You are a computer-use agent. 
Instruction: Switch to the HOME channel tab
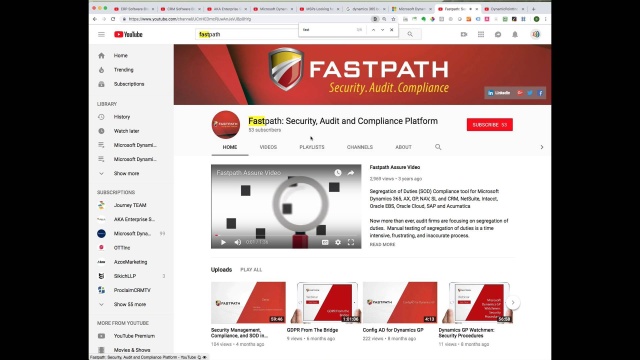(x=230, y=147)
